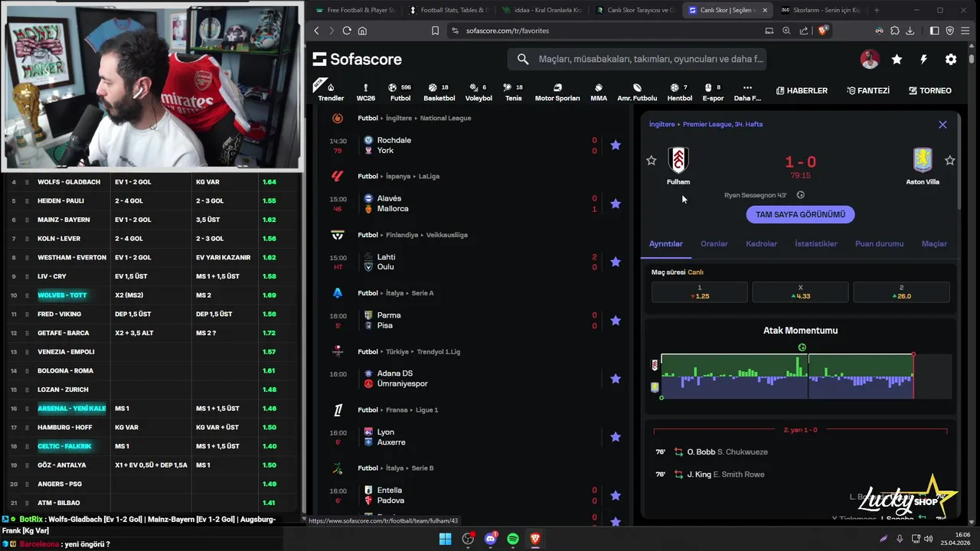Select away win odds 26.0
Image resolution: width=980 pixels, height=551 pixels.
click(x=901, y=292)
